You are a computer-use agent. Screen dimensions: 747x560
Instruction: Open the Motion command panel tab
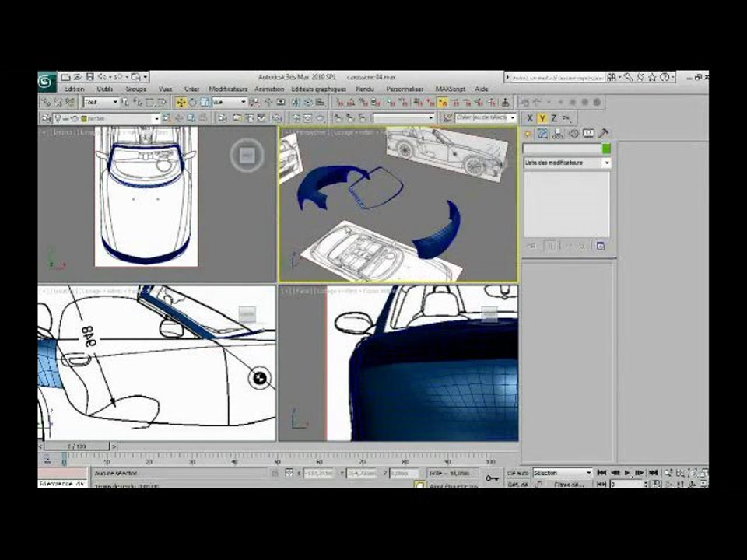(573, 134)
